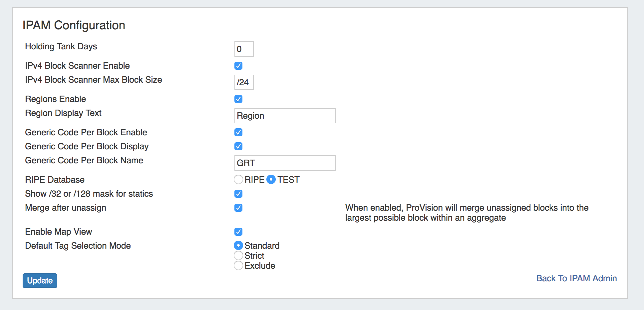The width and height of the screenshot is (644, 310).
Task: Click the Holding Tank Days input field
Action: (x=244, y=49)
